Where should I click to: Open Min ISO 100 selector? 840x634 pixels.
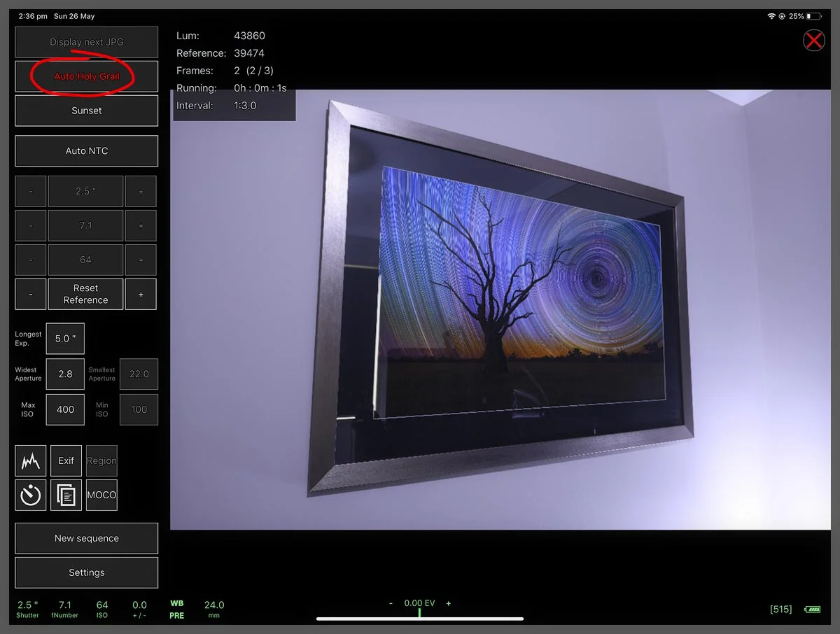[139, 409]
